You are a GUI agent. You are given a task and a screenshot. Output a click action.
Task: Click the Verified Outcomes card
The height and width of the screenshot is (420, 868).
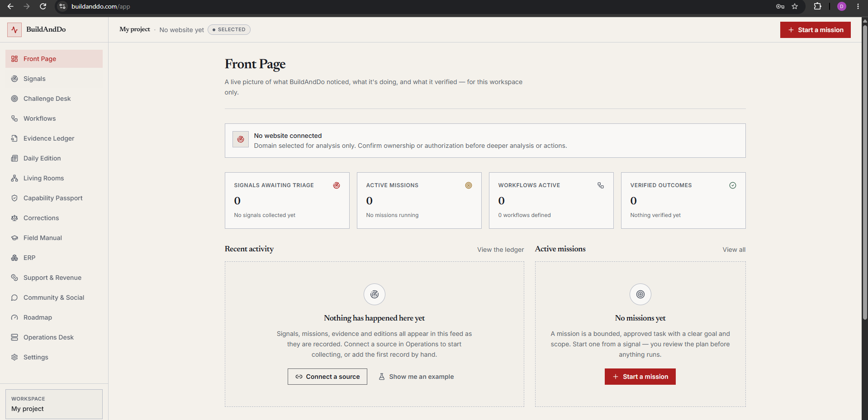click(x=683, y=200)
